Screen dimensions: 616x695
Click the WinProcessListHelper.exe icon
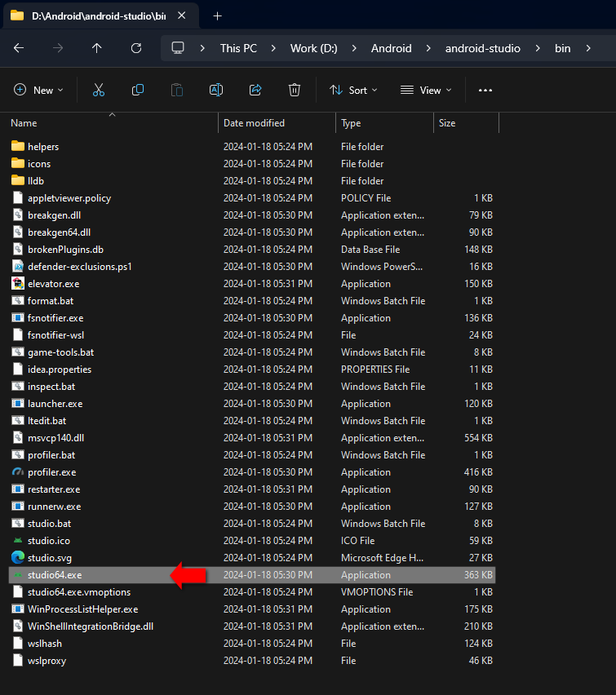(18, 609)
